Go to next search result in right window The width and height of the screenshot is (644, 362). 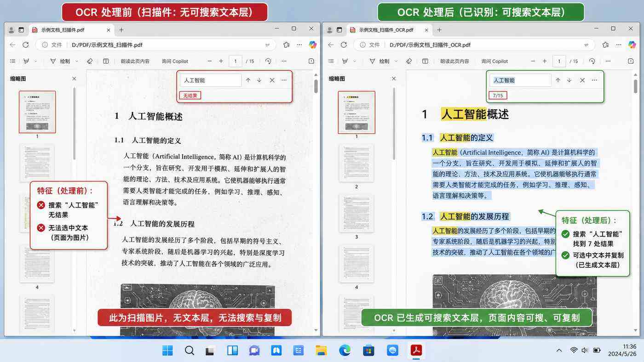click(x=569, y=80)
